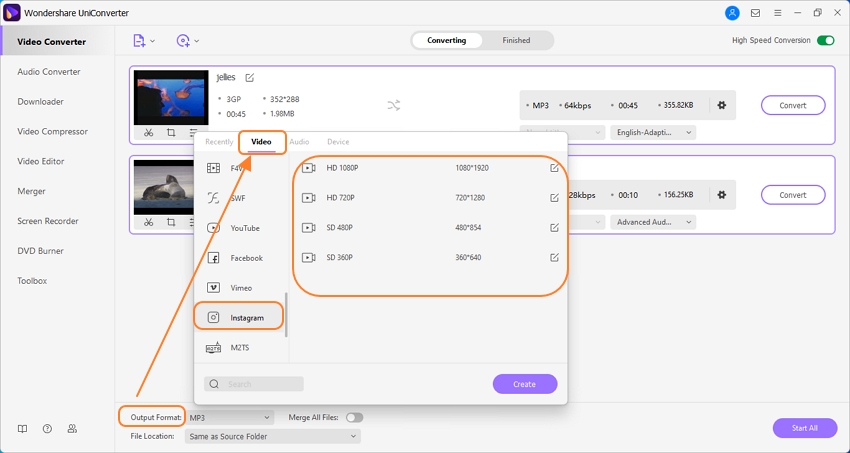
Task: Open Video Compressor in the sidebar
Action: (51, 131)
